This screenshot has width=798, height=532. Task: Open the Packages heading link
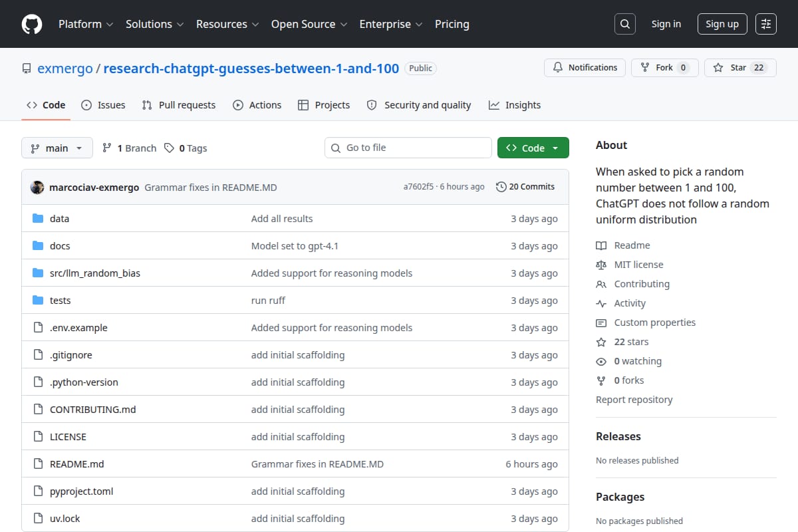pos(620,497)
